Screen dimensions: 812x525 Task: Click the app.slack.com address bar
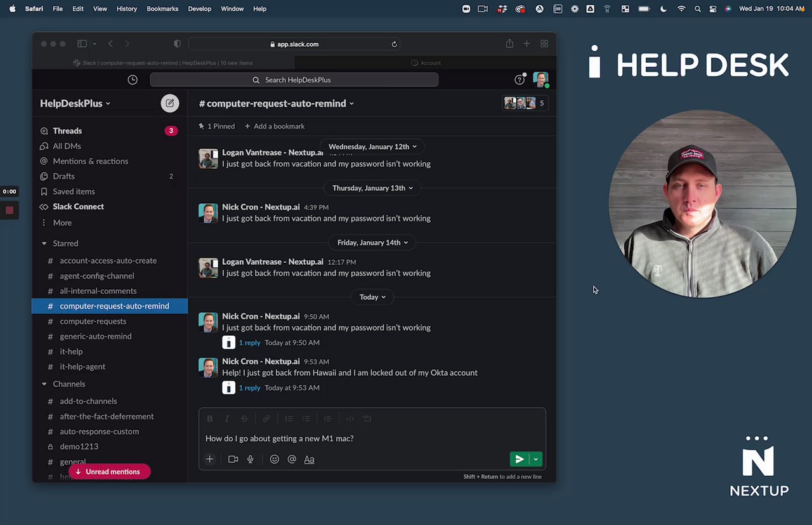[x=294, y=44]
